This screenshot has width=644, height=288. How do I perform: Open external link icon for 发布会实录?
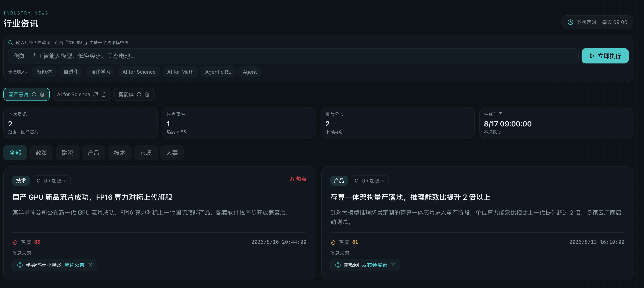[393, 265]
